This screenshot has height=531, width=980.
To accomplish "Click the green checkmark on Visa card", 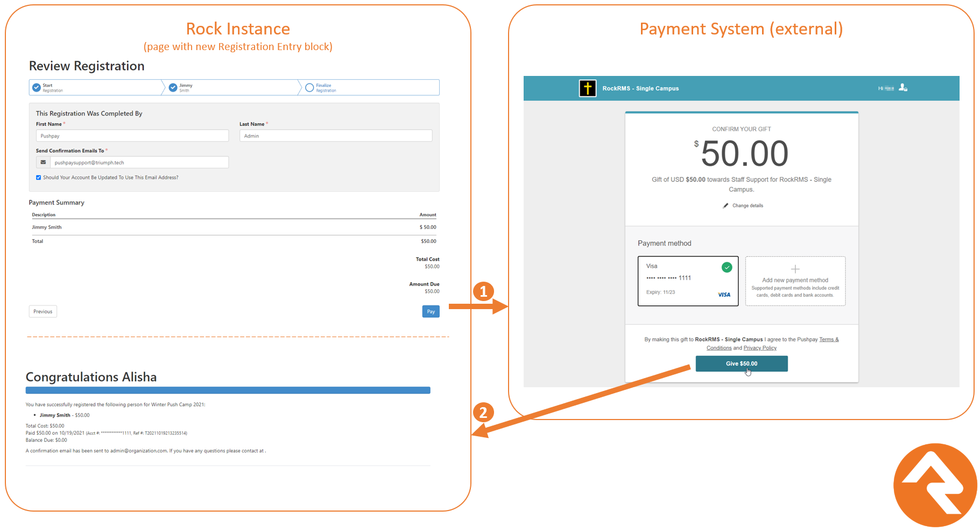I will [x=727, y=267].
